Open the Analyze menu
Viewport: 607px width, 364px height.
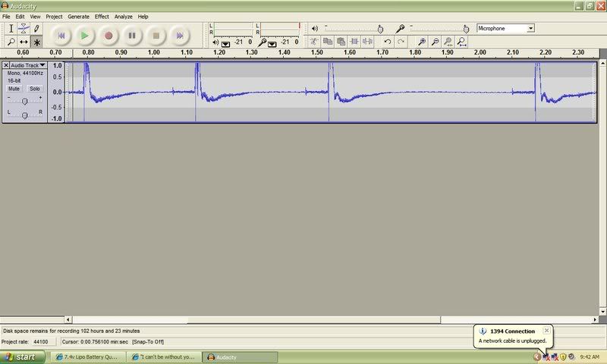124,17
